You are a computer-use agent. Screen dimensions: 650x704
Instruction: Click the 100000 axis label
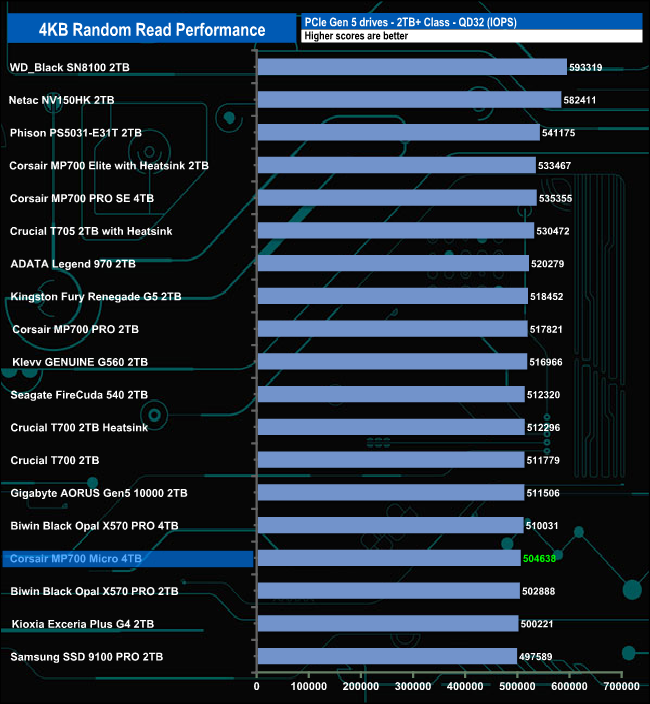(x=308, y=686)
